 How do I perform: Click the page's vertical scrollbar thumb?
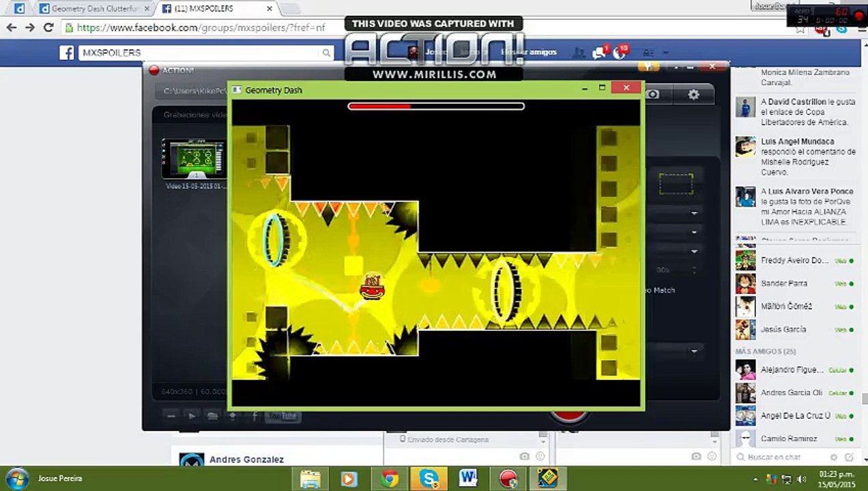(864, 399)
